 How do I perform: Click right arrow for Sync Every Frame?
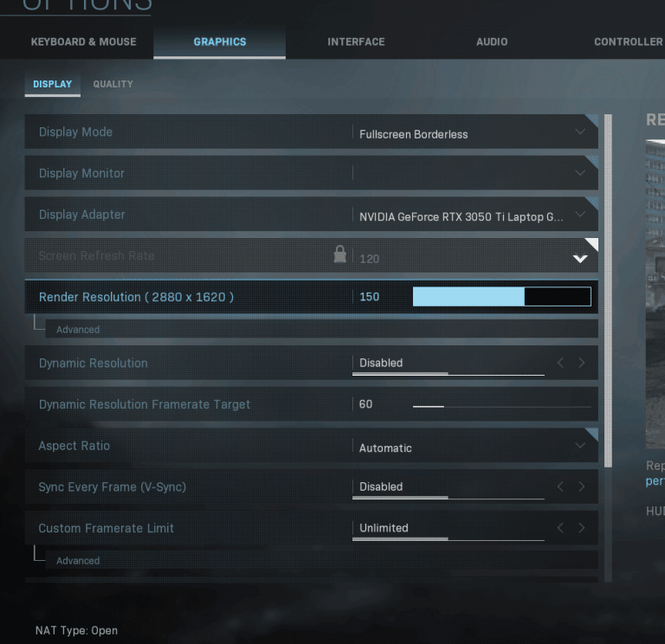click(x=582, y=486)
